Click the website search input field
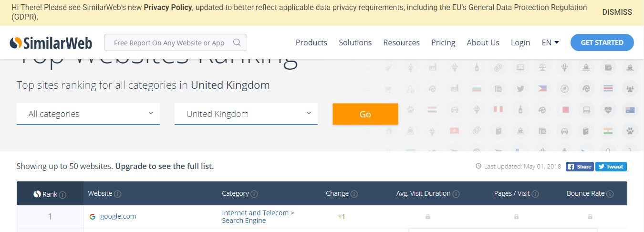 pyautogui.click(x=169, y=43)
